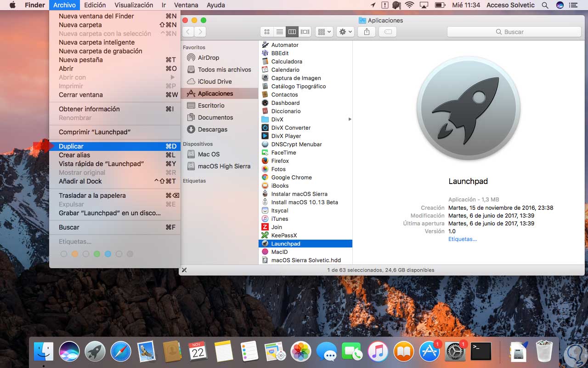Choose Buscar in the Archivo menu

115,227
